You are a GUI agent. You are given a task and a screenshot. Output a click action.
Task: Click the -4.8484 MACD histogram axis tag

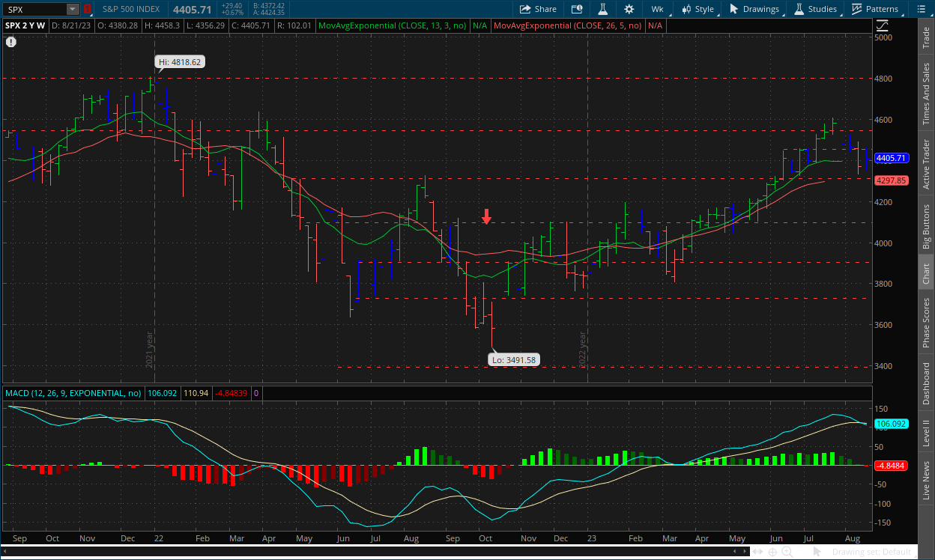892,465
